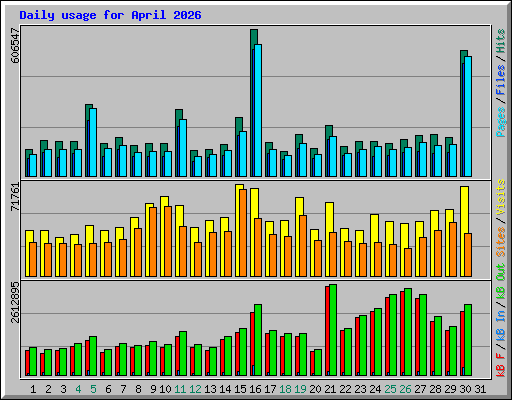Click the green kB Out bar for day 20
The image size is (512, 400).
pyautogui.click(x=318, y=362)
